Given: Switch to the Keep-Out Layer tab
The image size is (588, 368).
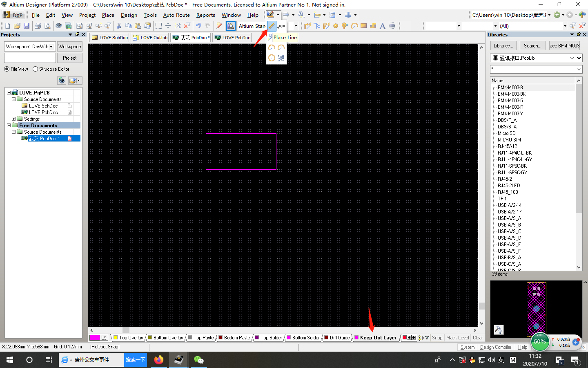Looking at the screenshot, I should click(376, 338).
